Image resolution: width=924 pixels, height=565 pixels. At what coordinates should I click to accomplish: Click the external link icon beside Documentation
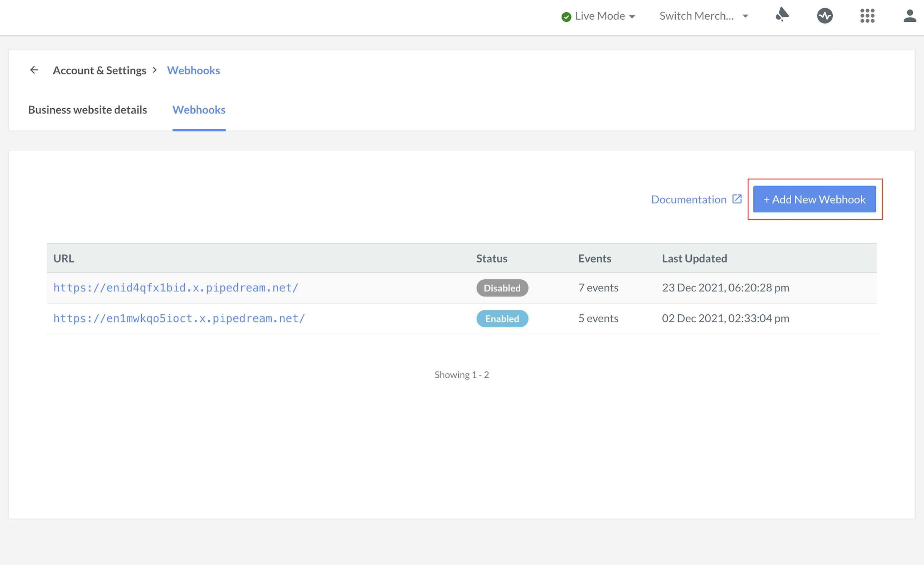pyautogui.click(x=737, y=199)
